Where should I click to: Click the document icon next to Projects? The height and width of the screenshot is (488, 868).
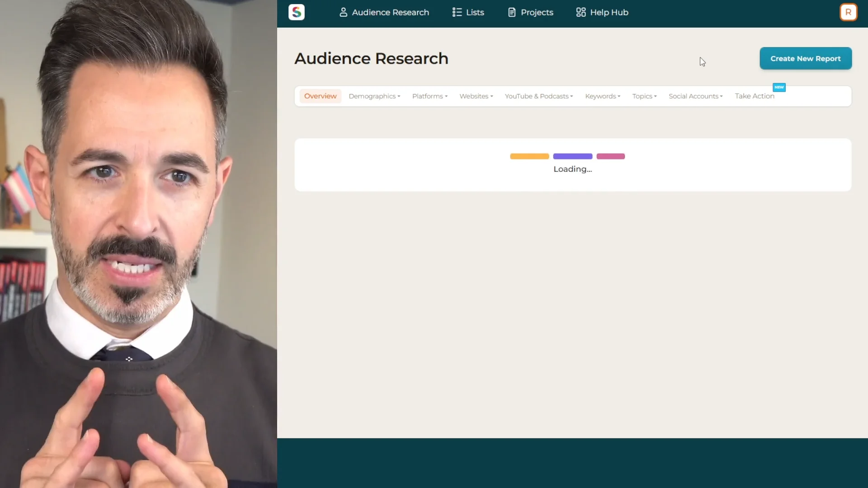click(x=512, y=12)
